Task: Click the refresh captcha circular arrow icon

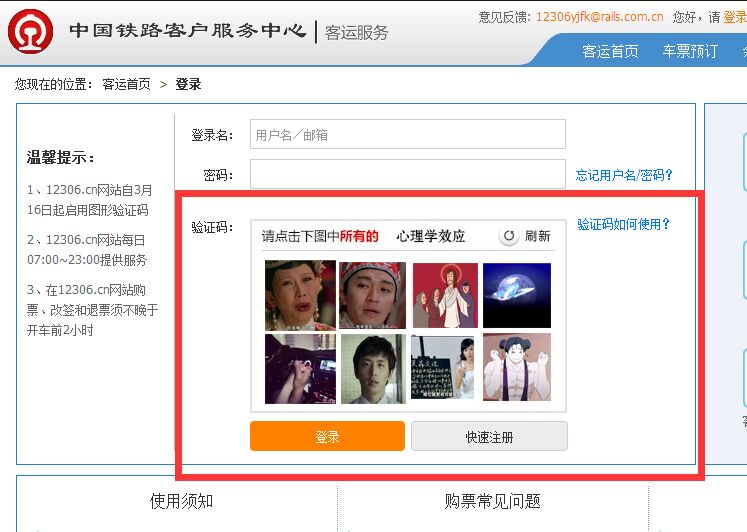Action: pos(509,236)
